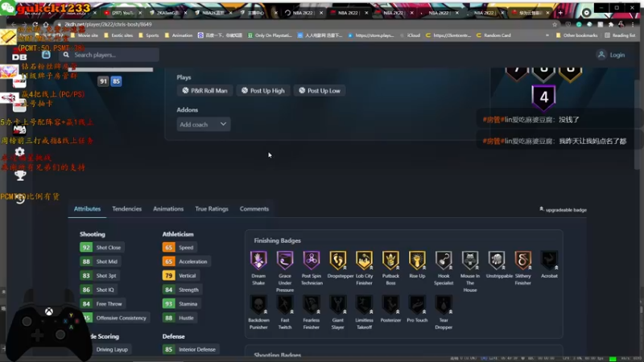Open the Reading list
Image resolution: width=644 pixels, height=362 pixels.
tap(620, 35)
